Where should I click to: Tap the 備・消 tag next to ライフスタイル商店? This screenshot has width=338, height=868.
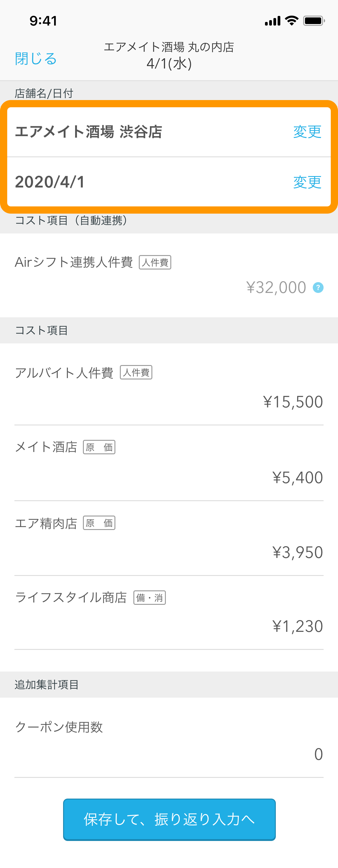click(x=150, y=597)
